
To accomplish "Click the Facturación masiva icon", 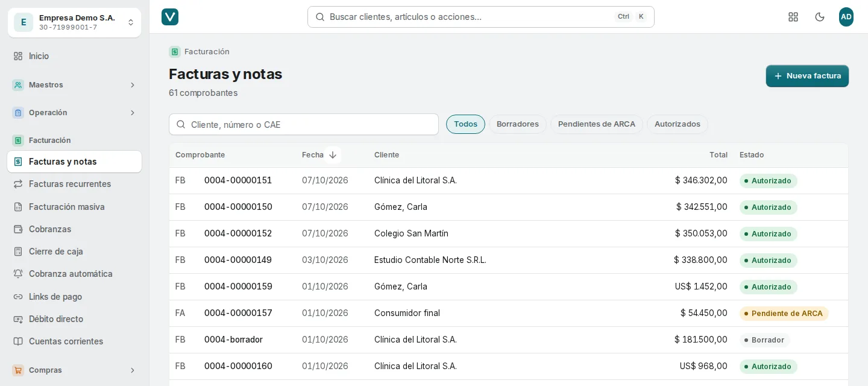I will (18, 207).
